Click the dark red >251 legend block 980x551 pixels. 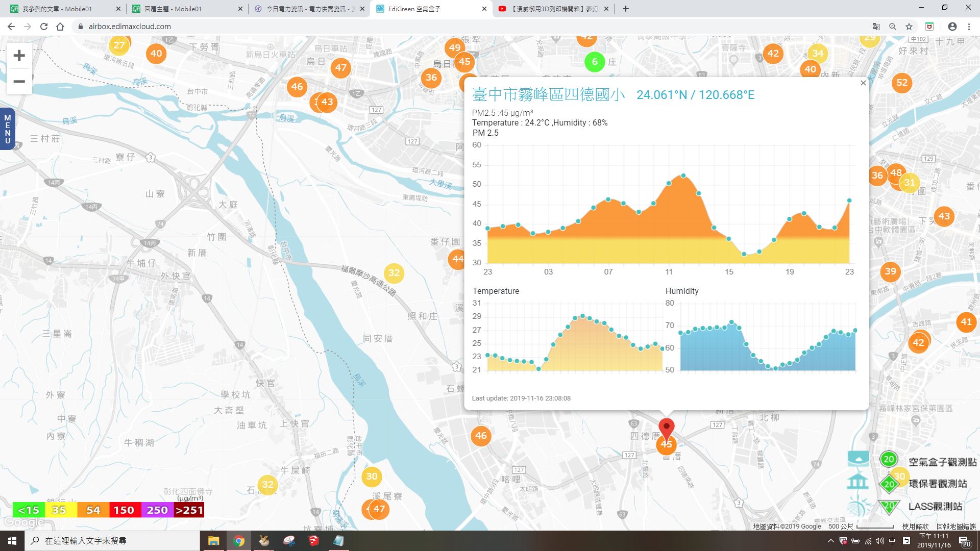click(189, 510)
